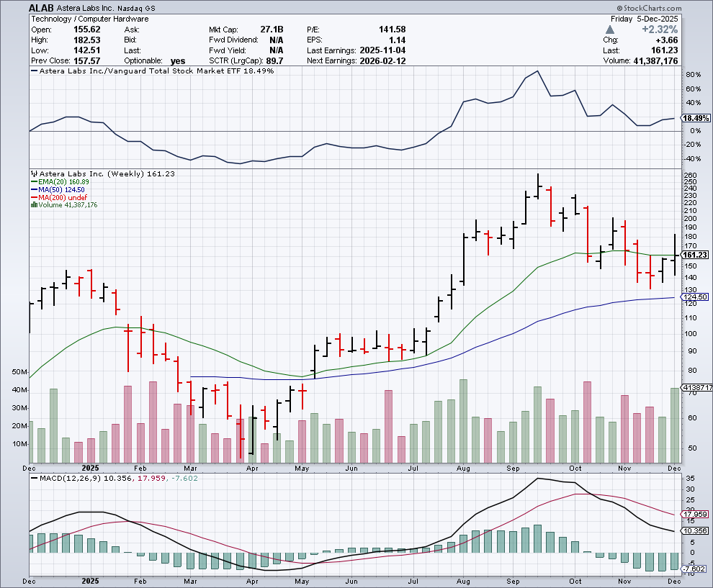The height and width of the screenshot is (588, 713).
Task: Click the 161.23 last price tag on axis
Action: 695,255
